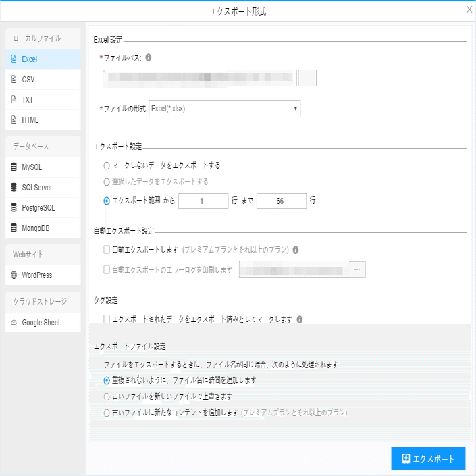The image size is (476, 476).
Task: Click start row field showing 1
Action: pos(203,201)
